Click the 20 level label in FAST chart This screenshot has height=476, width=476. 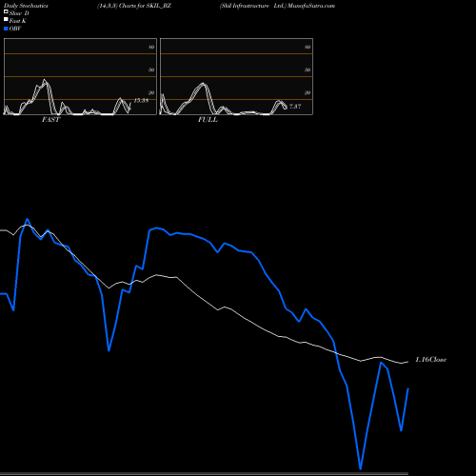coord(151,92)
